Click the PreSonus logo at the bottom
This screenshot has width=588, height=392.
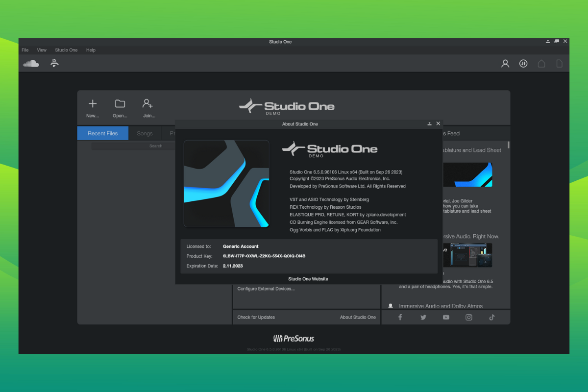tap(294, 338)
